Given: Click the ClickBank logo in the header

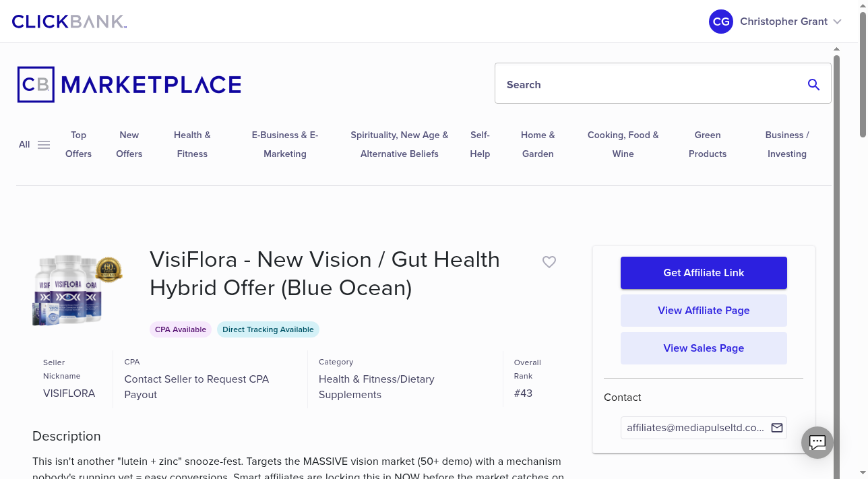Looking at the screenshot, I should [x=68, y=21].
